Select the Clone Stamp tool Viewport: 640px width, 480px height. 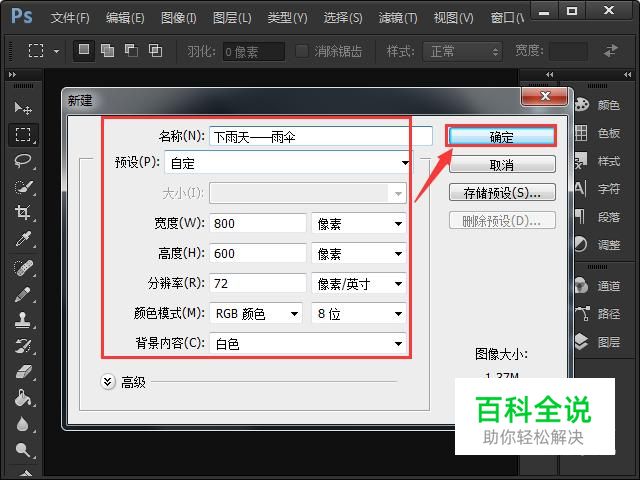[x=23, y=320]
